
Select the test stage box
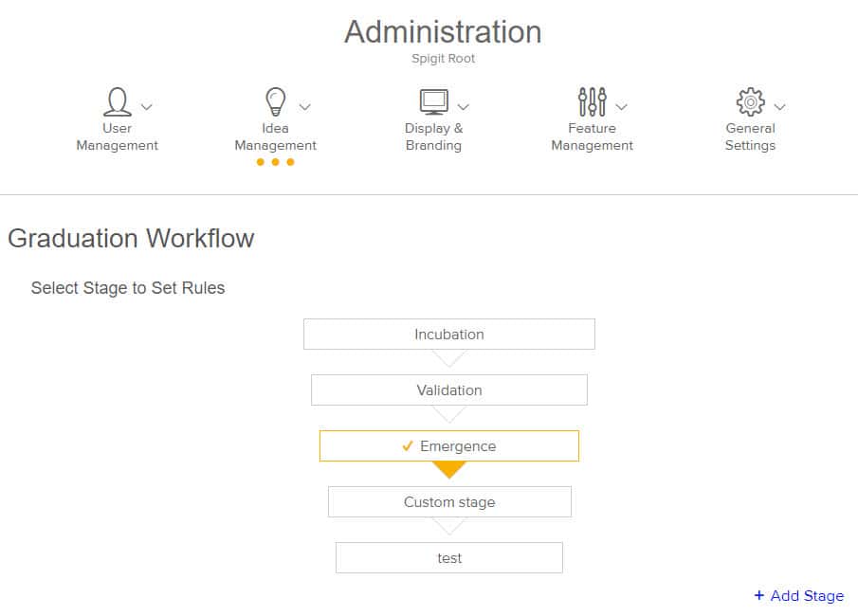pyautogui.click(x=449, y=558)
